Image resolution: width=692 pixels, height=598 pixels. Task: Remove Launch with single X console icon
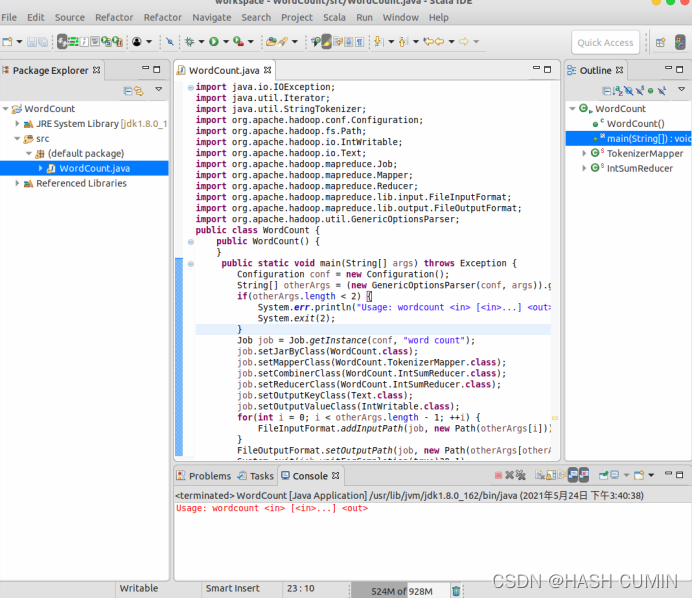[x=510, y=475]
